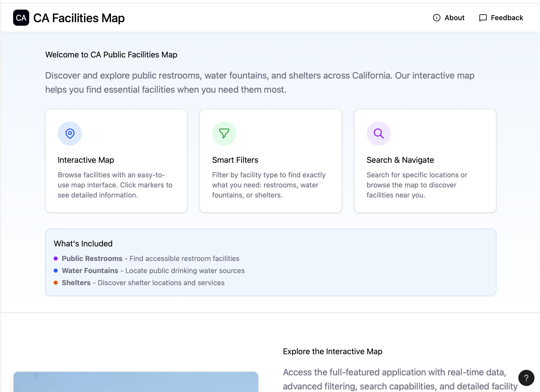The image size is (540, 392).
Task: Open the Feedback menu item
Action: click(x=507, y=18)
